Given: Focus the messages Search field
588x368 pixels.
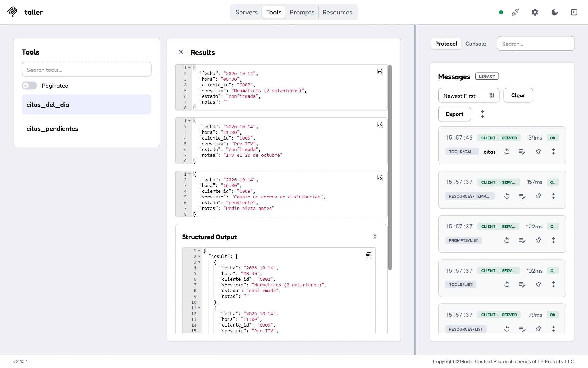Looking at the screenshot, I should click(x=536, y=44).
